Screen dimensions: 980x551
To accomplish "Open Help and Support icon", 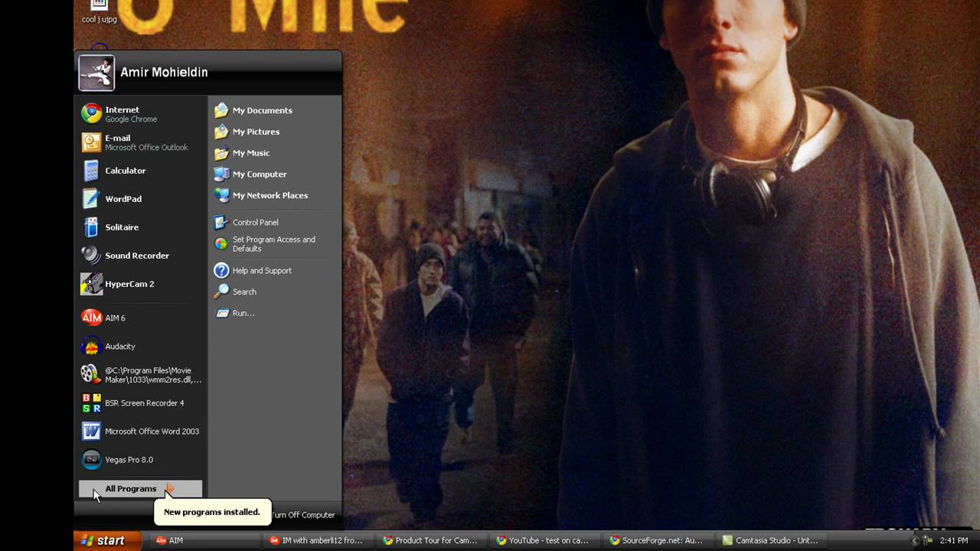I will click(x=221, y=270).
